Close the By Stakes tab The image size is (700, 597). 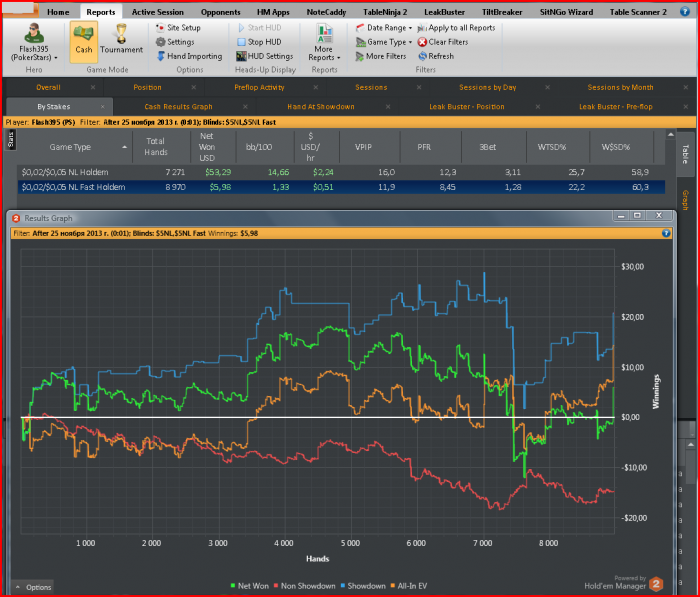(x=103, y=107)
